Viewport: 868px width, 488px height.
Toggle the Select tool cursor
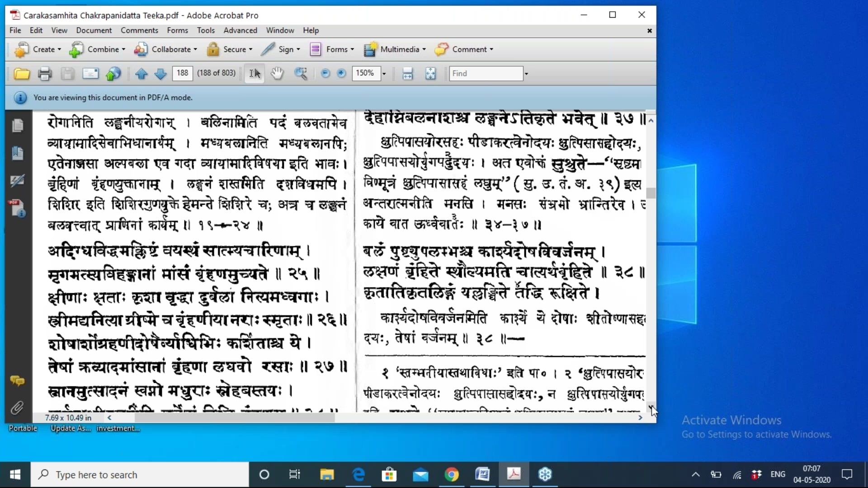coord(255,73)
